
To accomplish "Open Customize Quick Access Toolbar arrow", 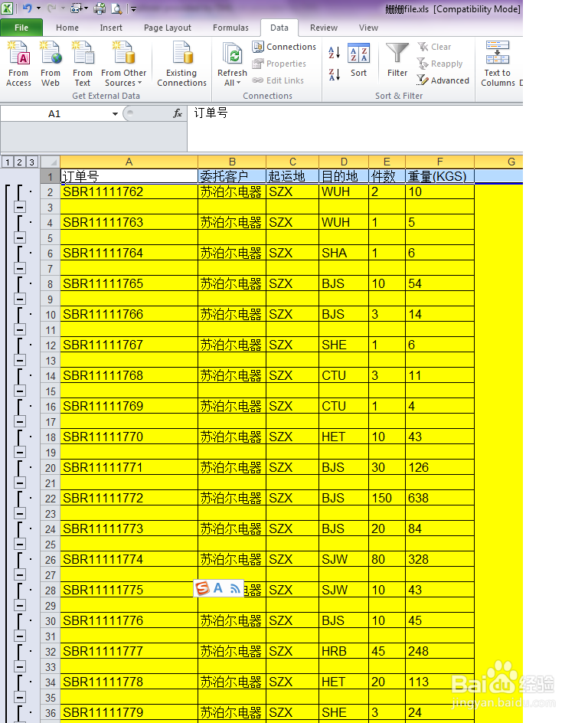I will pos(134,8).
